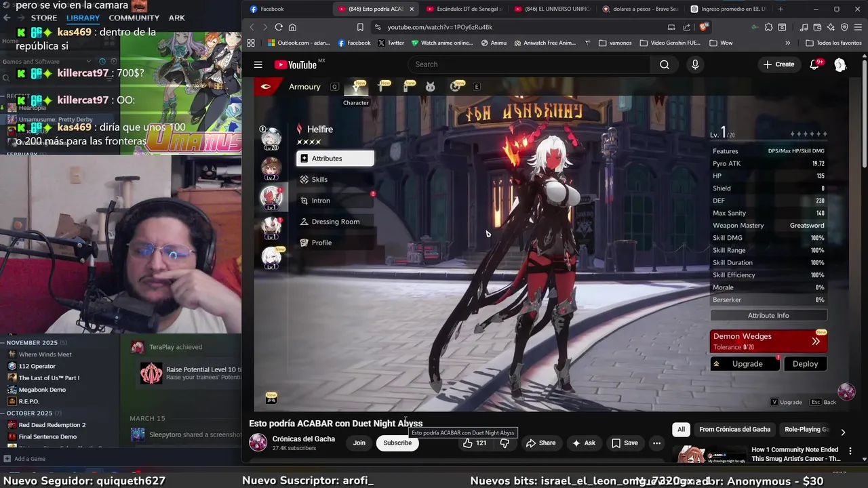Start voice search with the microphone icon
This screenshot has width=868, height=488.
pyautogui.click(x=694, y=64)
